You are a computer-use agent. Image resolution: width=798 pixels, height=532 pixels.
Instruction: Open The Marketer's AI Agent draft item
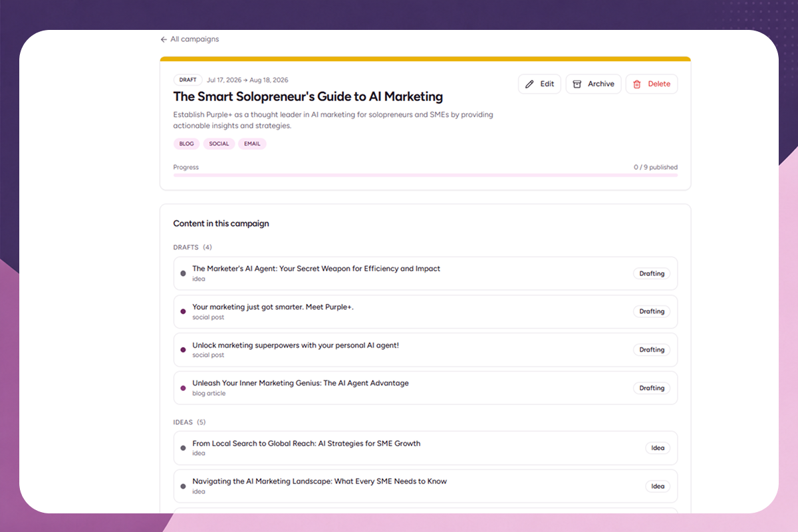pos(426,273)
